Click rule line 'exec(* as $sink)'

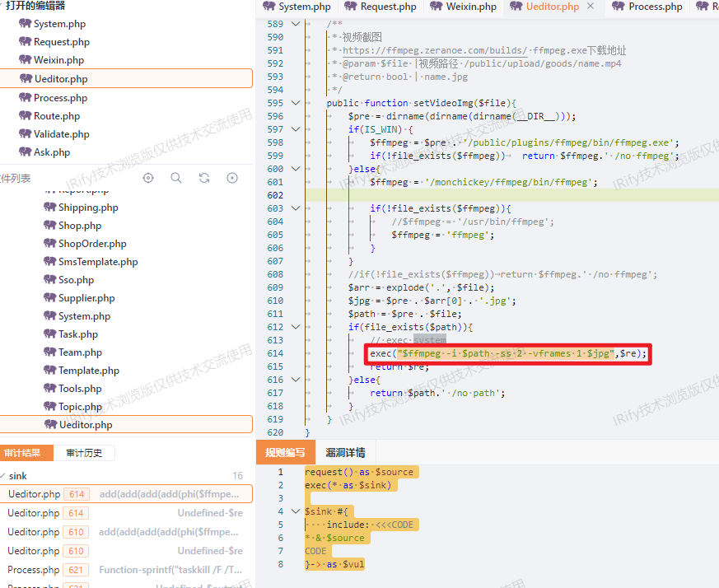coord(348,485)
